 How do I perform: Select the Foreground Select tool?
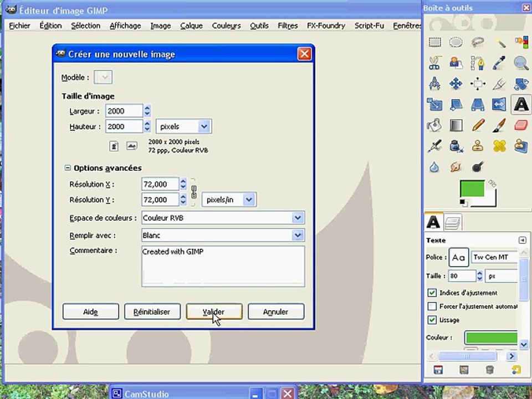[x=456, y=63]
